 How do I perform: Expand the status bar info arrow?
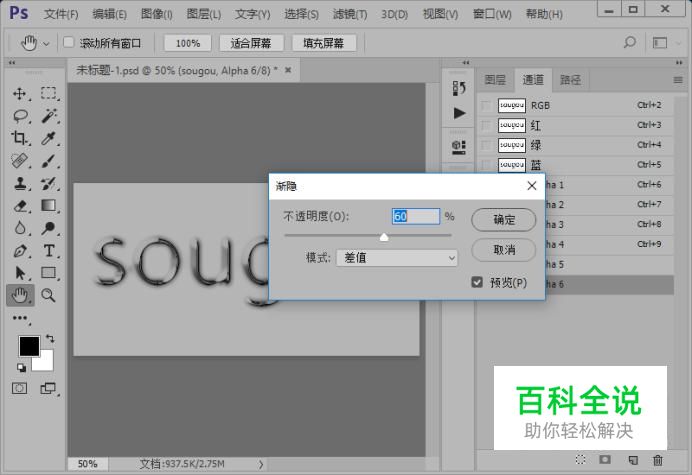coord(261,464)
